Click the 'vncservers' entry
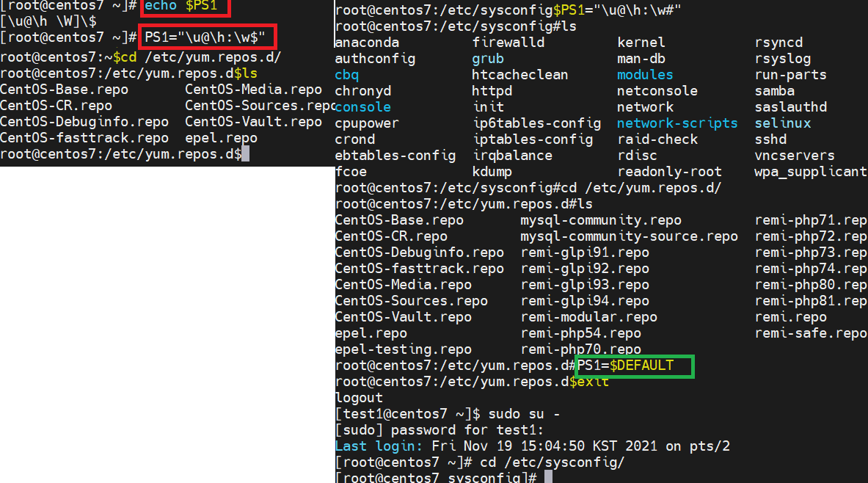Image resolution: width=868 pixels, height=483 pixels. point(795,155)
